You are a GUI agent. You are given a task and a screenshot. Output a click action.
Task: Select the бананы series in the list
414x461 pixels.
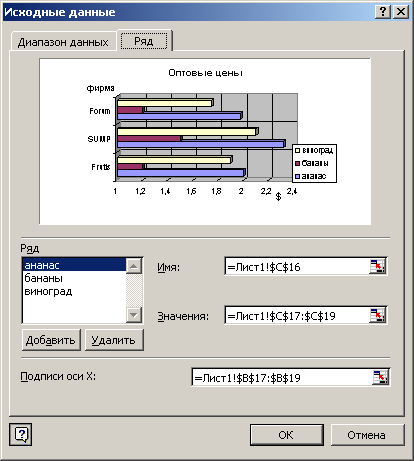tap(74, 278)
